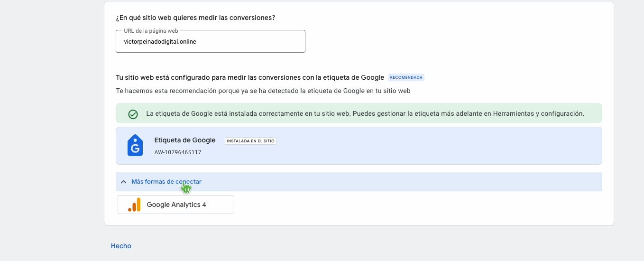Click the tag ID AW-10796465117

tap(178, 152)
